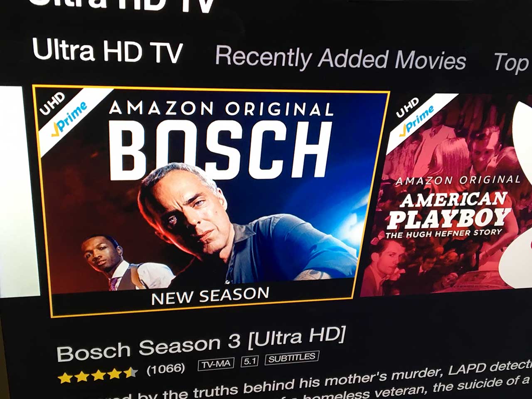Click the SUBTITLES badge
This screenshot has height=399, width=532.
(292, 358)
